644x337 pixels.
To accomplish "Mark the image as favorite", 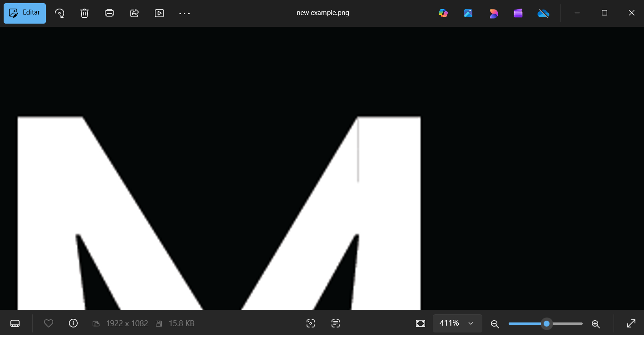I will (49, 323).
